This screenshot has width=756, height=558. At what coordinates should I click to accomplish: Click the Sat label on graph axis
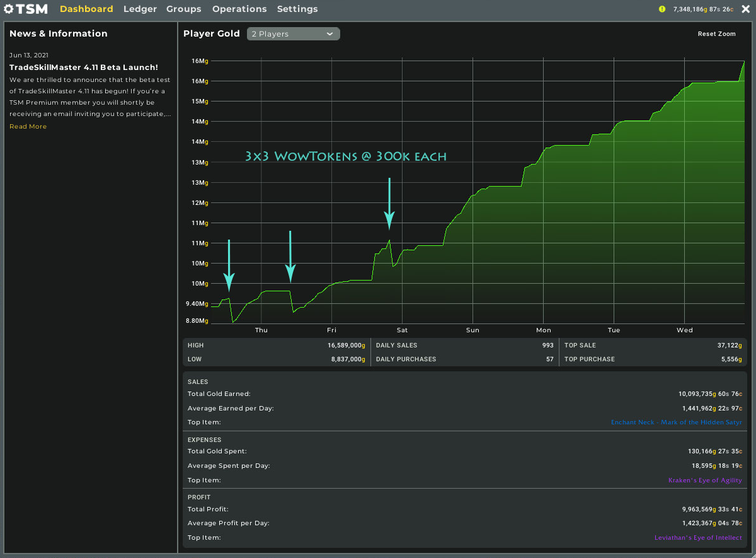tap(402, 330)
